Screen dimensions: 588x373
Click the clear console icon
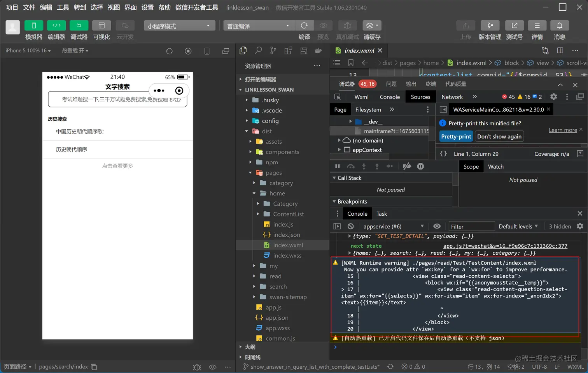tap(351, 227)
